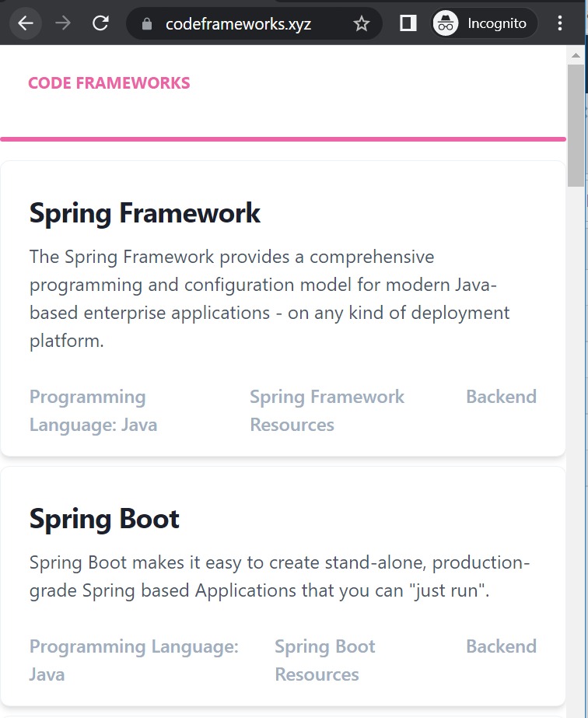Click the Spring Framework description paragraph
This screenshot has height=718, width=588.
[269, 299]
